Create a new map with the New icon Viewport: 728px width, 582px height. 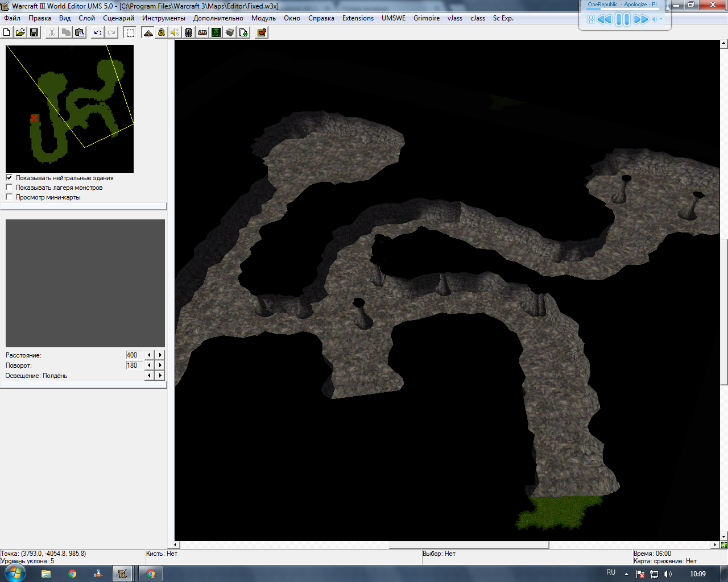click(x=7, y=32)
